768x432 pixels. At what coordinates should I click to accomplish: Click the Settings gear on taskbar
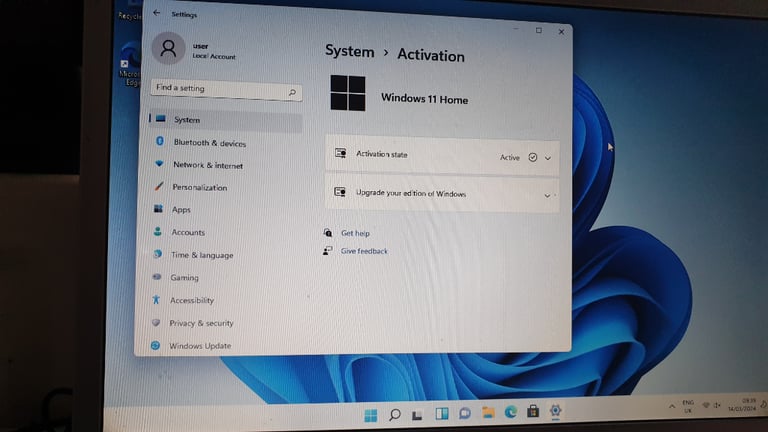point(555,410)
